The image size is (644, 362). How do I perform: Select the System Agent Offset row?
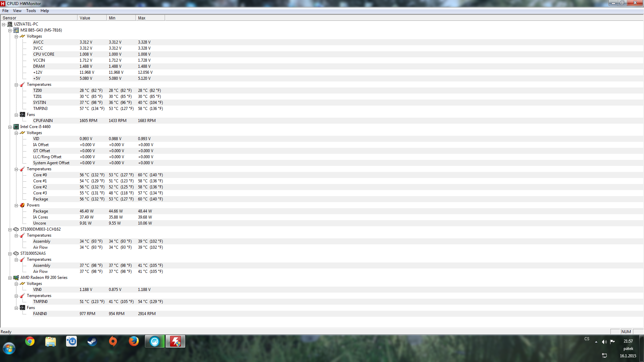coord(322,163)
